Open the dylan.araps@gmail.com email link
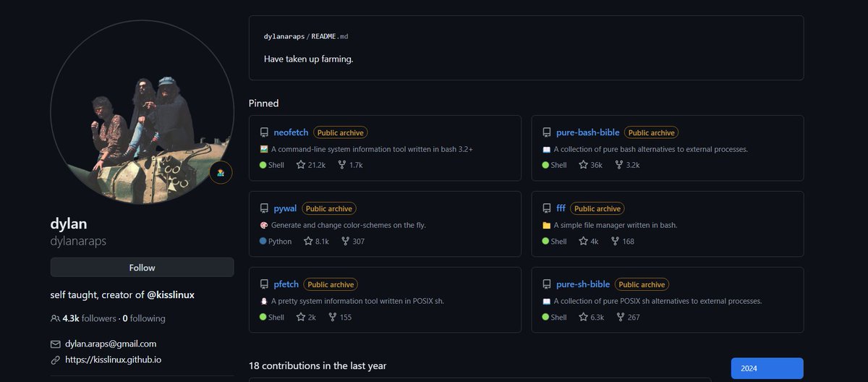 [111, 344]
